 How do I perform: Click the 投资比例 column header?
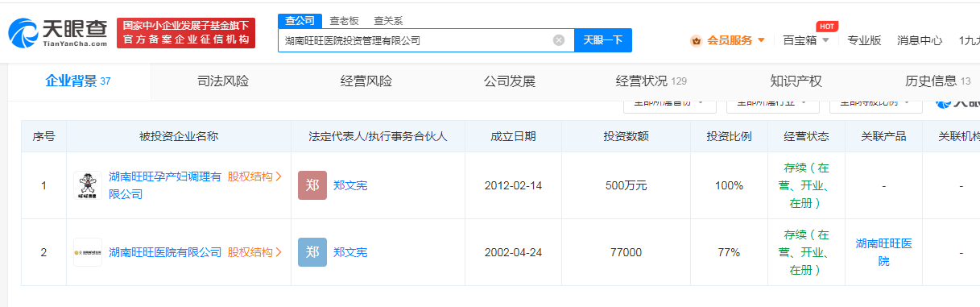tap(729, 136)
